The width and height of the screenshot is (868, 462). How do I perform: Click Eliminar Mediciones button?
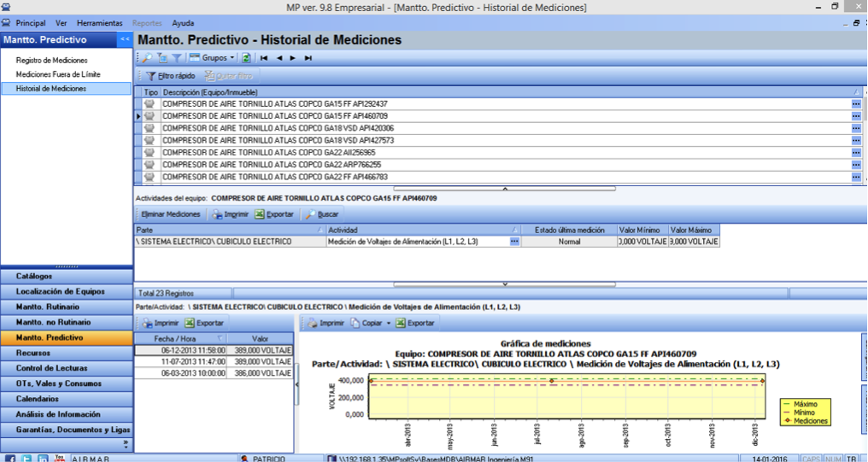click(171, 214)
